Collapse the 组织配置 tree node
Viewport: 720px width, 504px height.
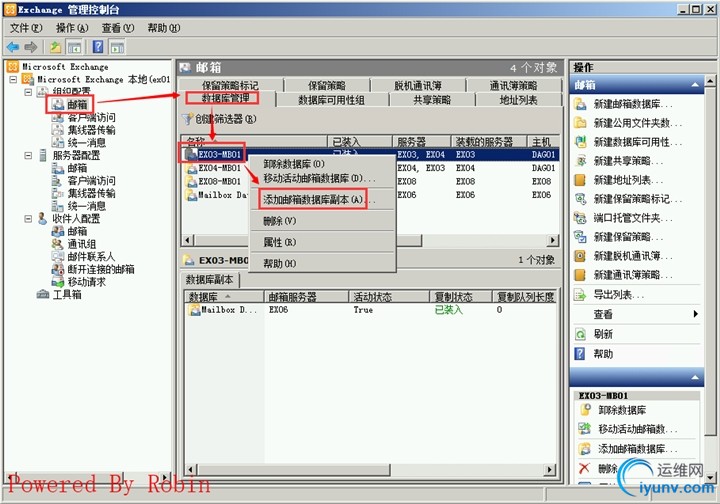[28, 92]
